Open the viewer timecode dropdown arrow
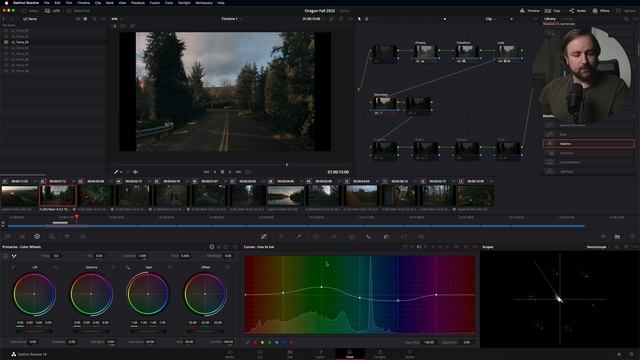 pyautogui.click(x=324, y=19)
